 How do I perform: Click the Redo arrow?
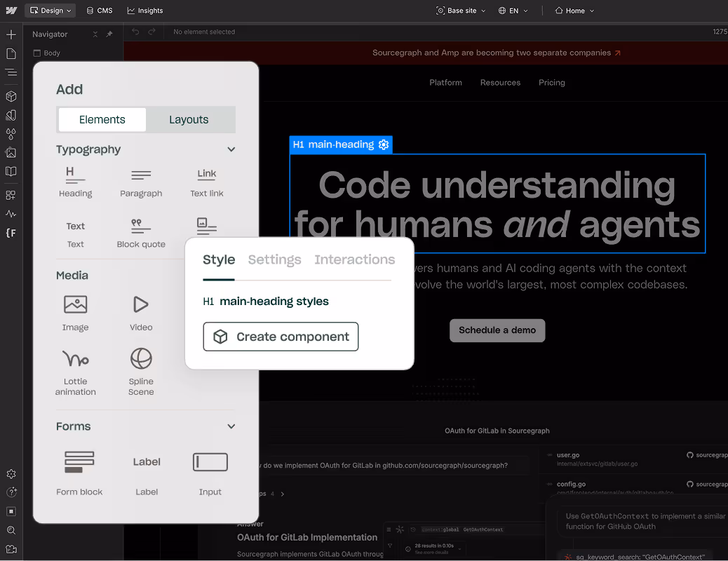pyautogui.click(x=151, y=32)
